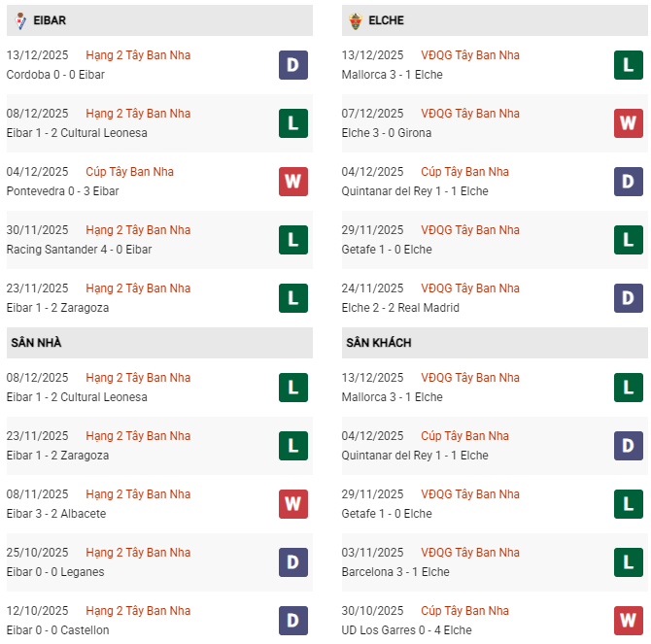This screenshot has height=644, width=651.
Task: Click the W badge for Eibar 3-2 Albacete
Action: coord(292,504)
